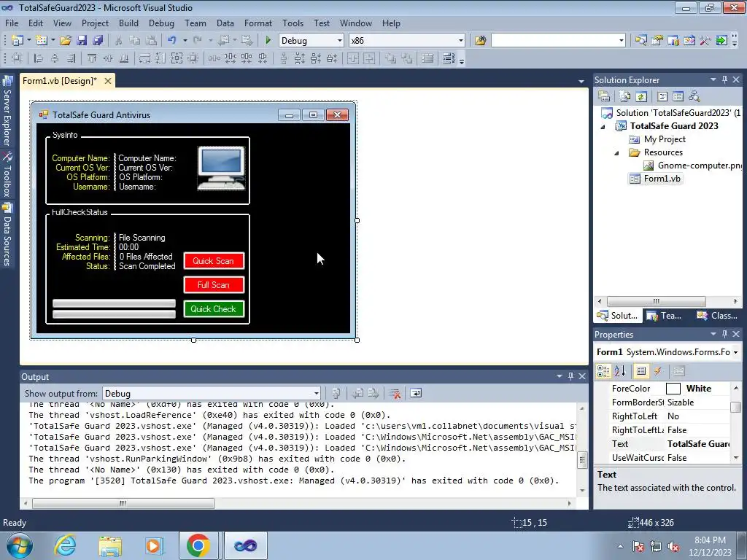Open the Find combo box dropdown arrow
Viewport: 747px width, 560px height.
pyautogui.click(x=621, y=41)
